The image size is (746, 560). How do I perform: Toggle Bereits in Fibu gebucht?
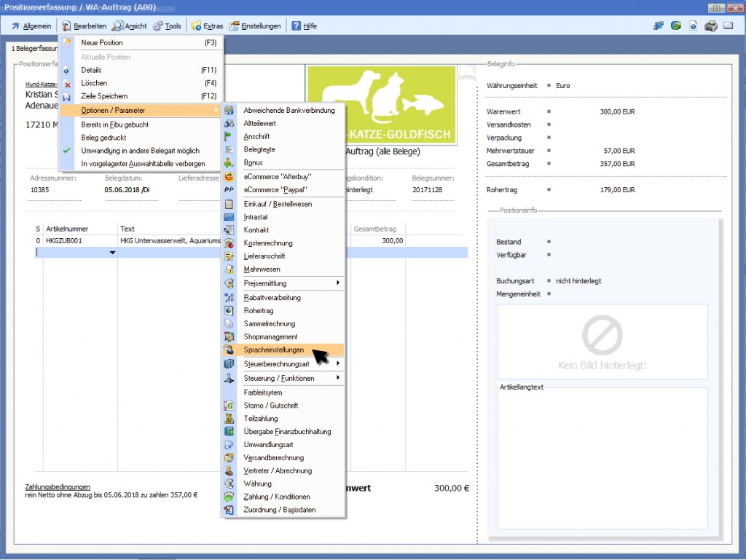click(115, 125)
